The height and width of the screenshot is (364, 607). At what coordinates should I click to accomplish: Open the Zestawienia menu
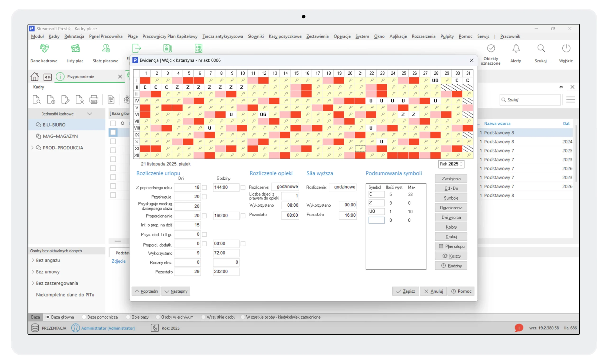point(317,36)
